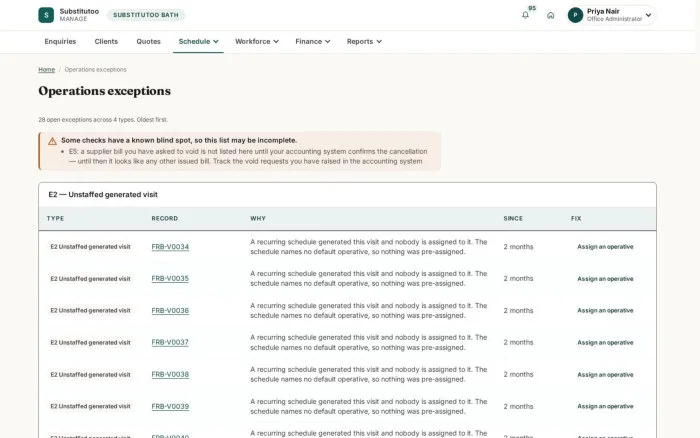700x438 pixels.
Task: Assign an operative for FRB-V0034
Action: pyautogui.click(x=605, y=247)
